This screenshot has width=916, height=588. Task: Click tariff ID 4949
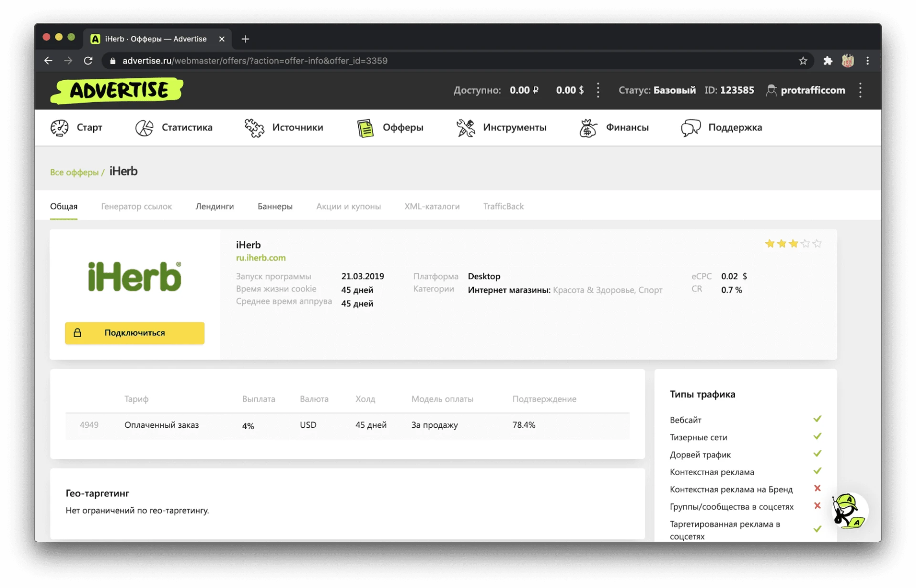[89, 425]
